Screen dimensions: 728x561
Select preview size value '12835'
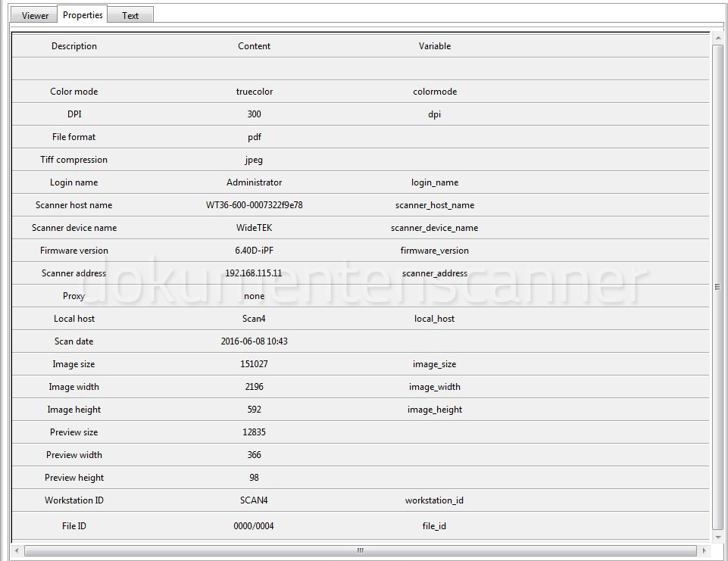tap(254, 432)
